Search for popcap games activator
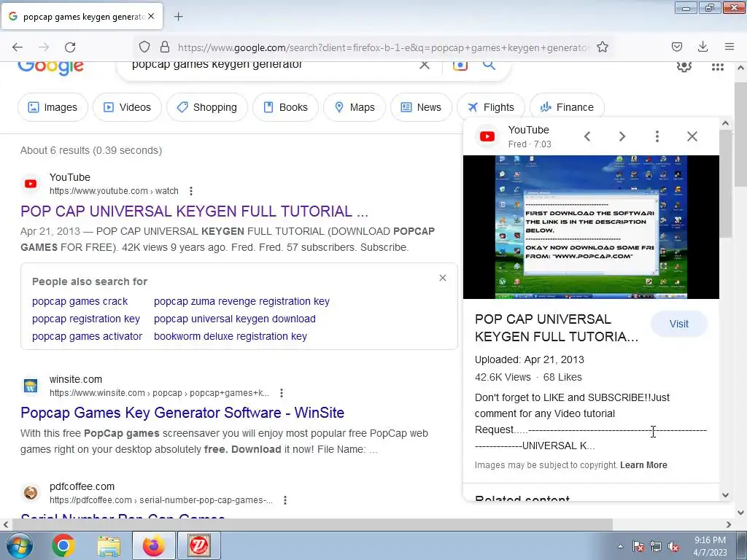747x560 pixels. click(88, 336)
